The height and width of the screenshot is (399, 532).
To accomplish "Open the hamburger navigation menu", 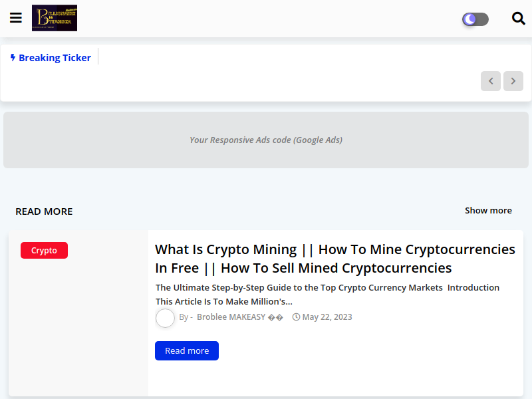I will pos(16,18).
